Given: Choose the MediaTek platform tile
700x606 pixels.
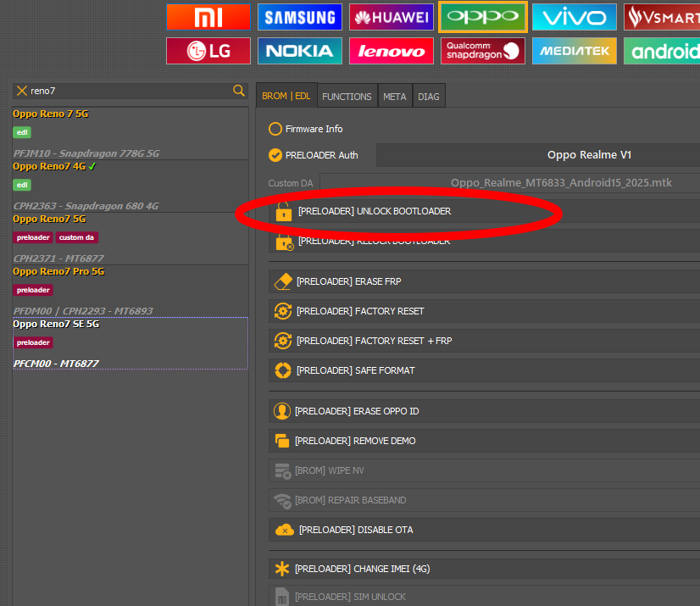Looking at the screenshot, I should (574, 51).
